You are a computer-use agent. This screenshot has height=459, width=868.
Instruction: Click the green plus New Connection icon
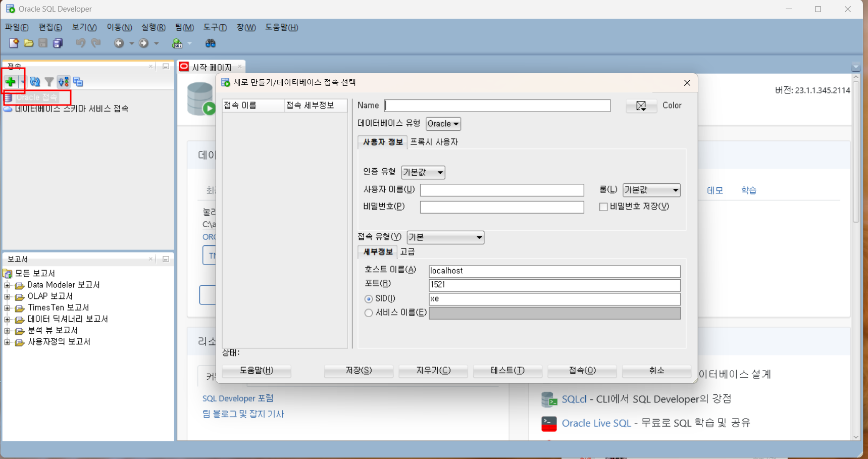[x=10, y=81]
